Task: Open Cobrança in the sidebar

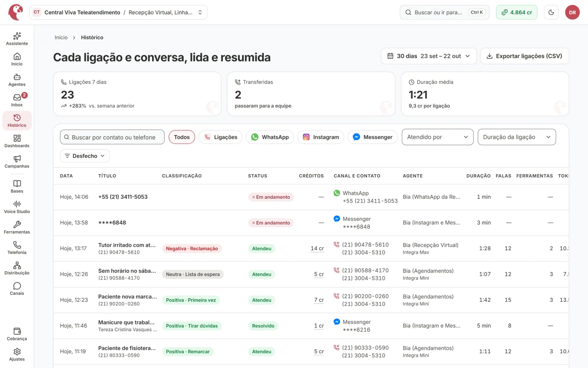Action: (x=17, y=334)
